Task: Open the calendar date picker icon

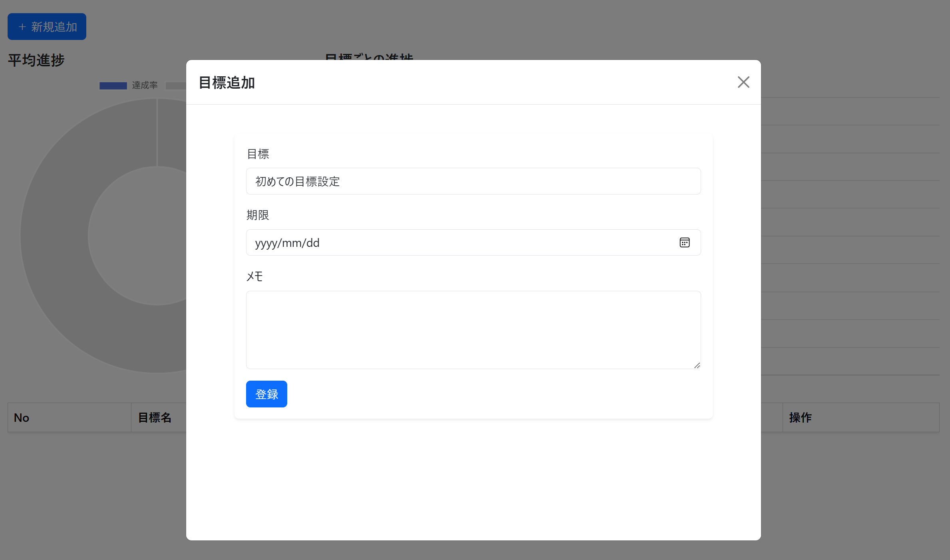Action: (x=685, y=242)
